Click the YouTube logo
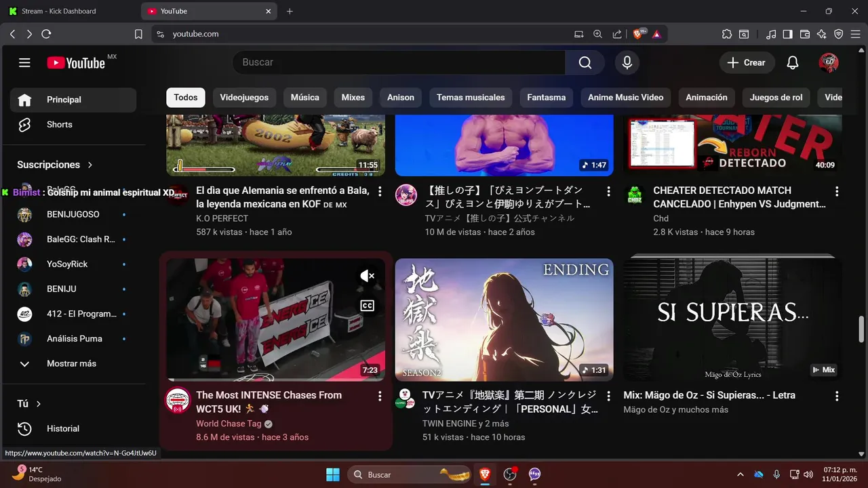The width and height of the screenshot is (868, 488). pos(76,63)
